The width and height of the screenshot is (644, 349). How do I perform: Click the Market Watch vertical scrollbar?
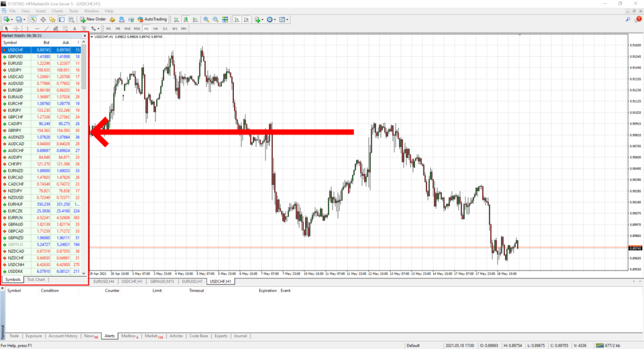click(x=85, y=126)
